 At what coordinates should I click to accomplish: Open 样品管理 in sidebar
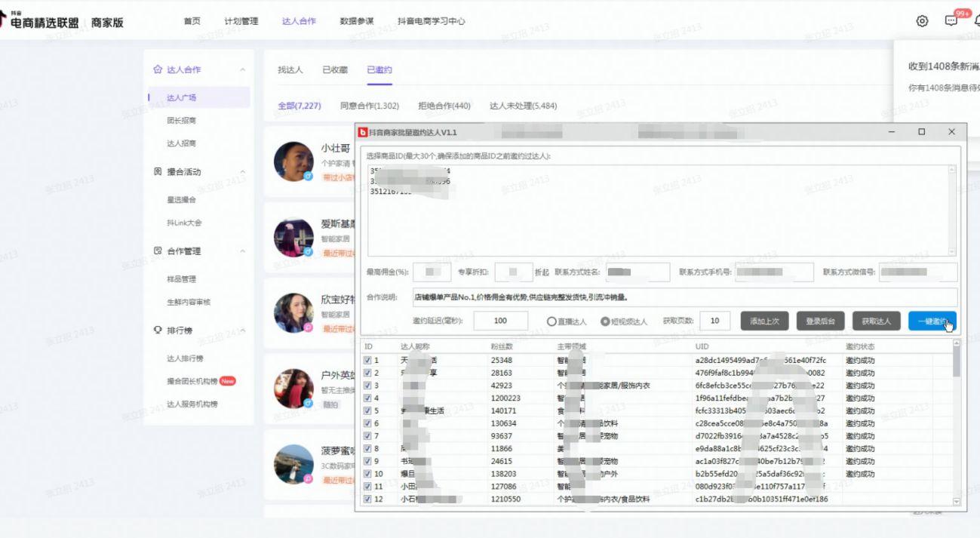(182, 279)
